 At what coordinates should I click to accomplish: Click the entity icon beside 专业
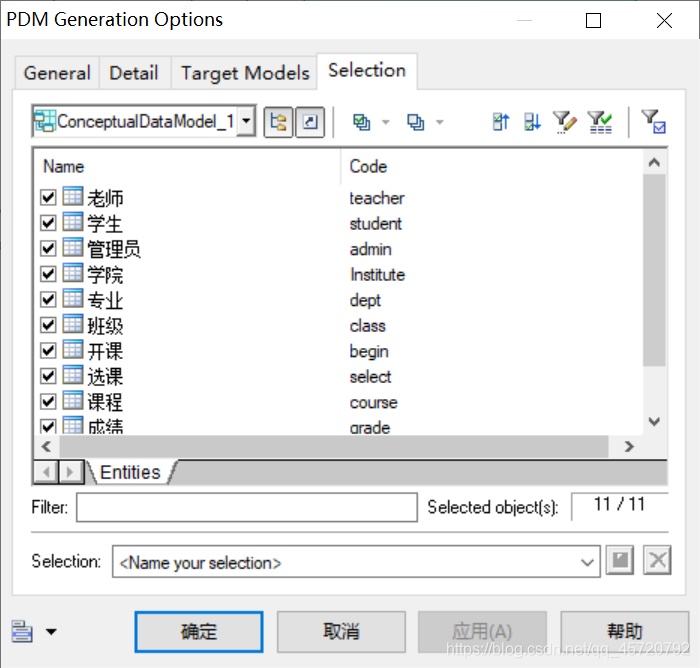[72, 298]
